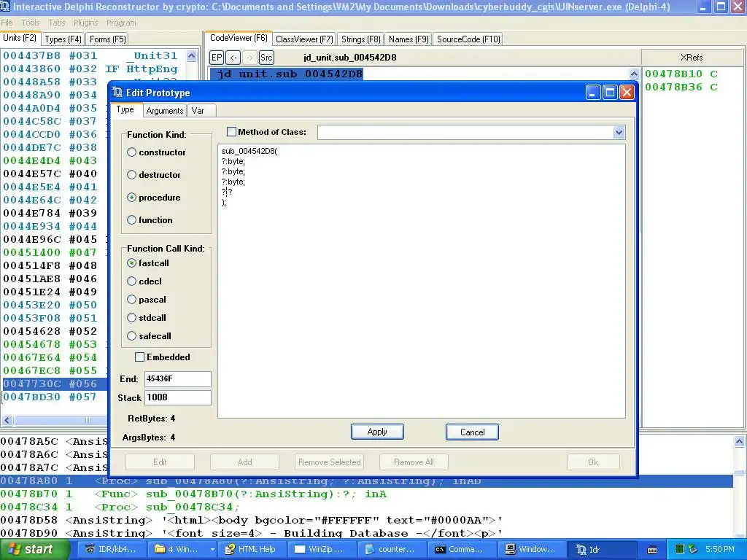
Task: Select row sub_00478C34 Proc
Action: tap(366, 507)
